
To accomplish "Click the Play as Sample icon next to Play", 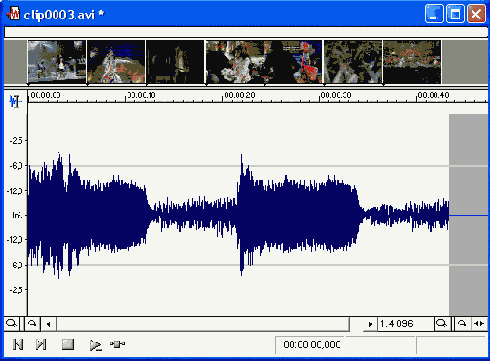I will point(117,344).
